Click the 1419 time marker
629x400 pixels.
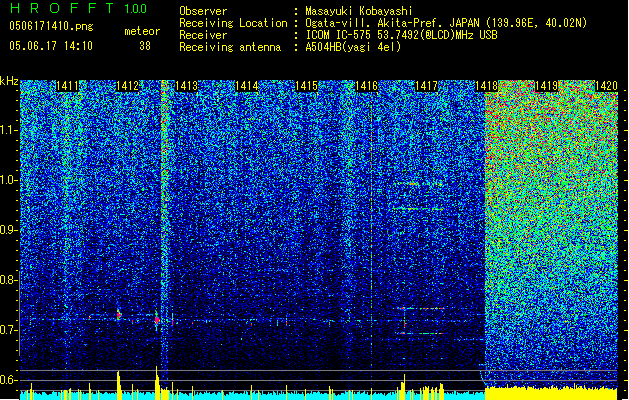pyautogui.click(x=546, y=86)
